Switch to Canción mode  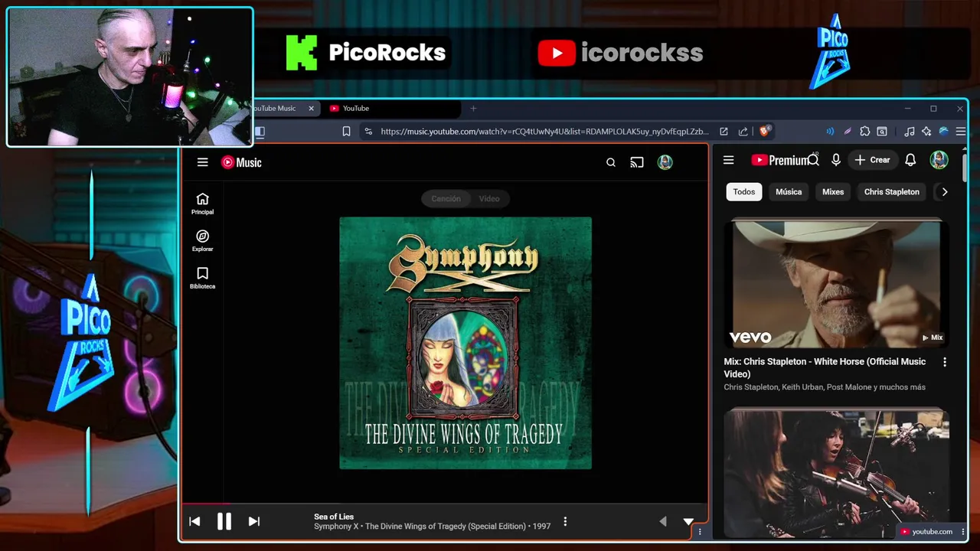click(446, 199)
